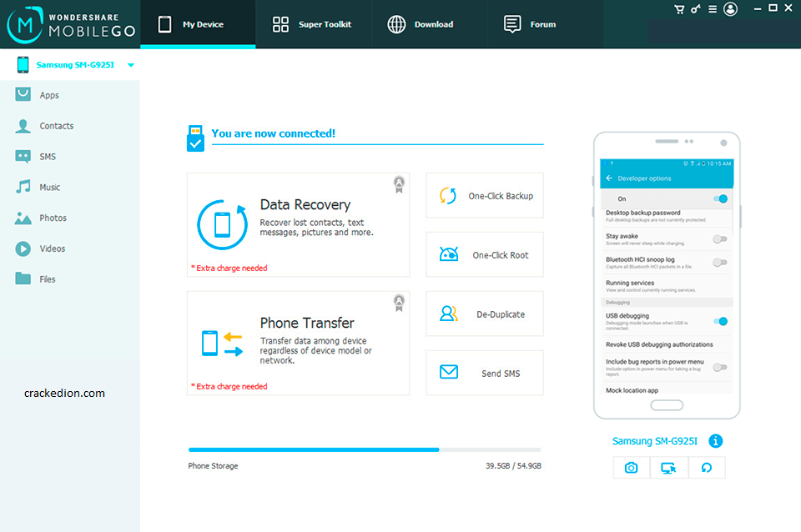The width and height of the screenshot is (801, 532).
Task: Toggle the Developer options On switch
Action: click(720, 198)
